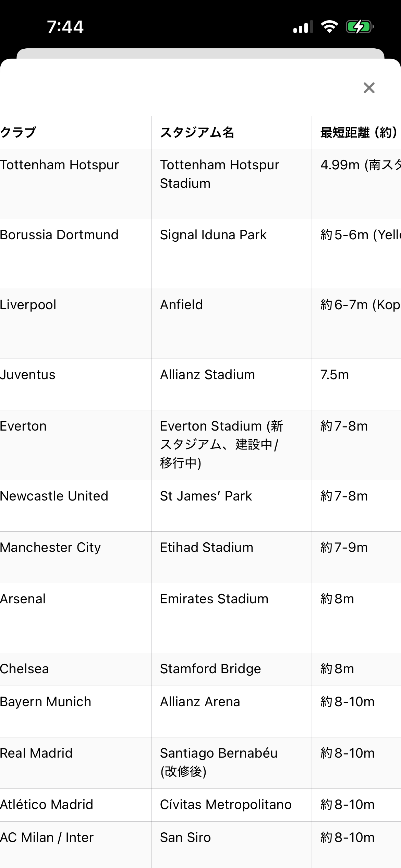Tap Juventus 7.5m distance cell
The width and height of the screenshot is (401, 868).
[x=335, y=375]
